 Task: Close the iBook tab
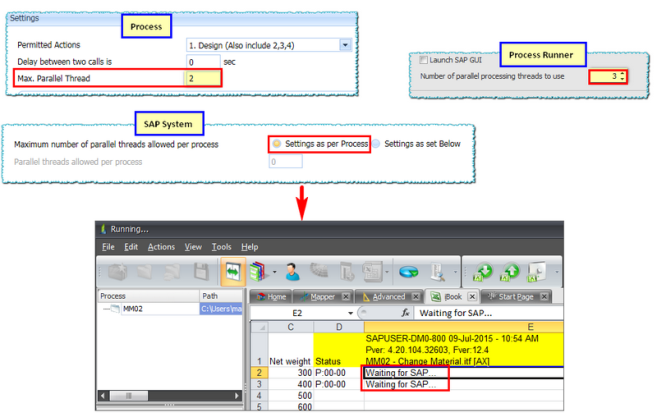472,297
